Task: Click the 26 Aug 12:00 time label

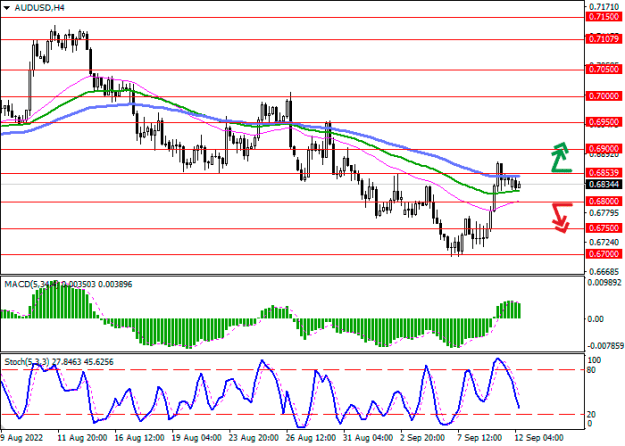Action: point(311,438)
